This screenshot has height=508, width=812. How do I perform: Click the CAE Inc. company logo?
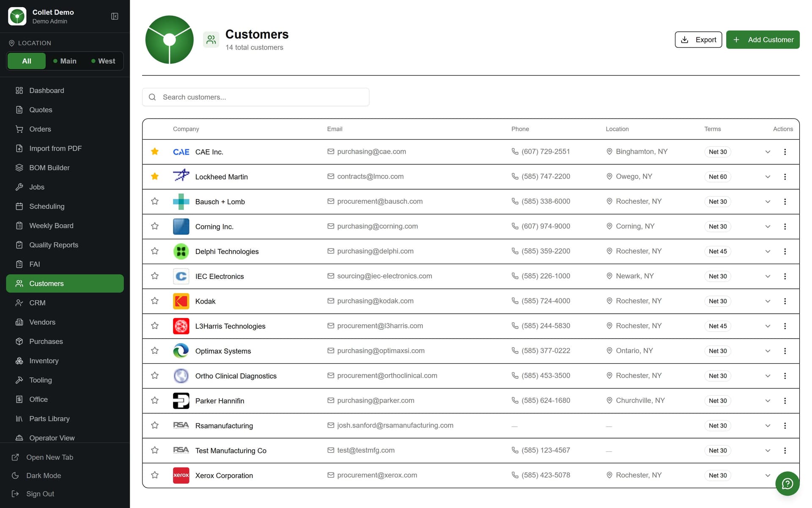click(181, 152)
